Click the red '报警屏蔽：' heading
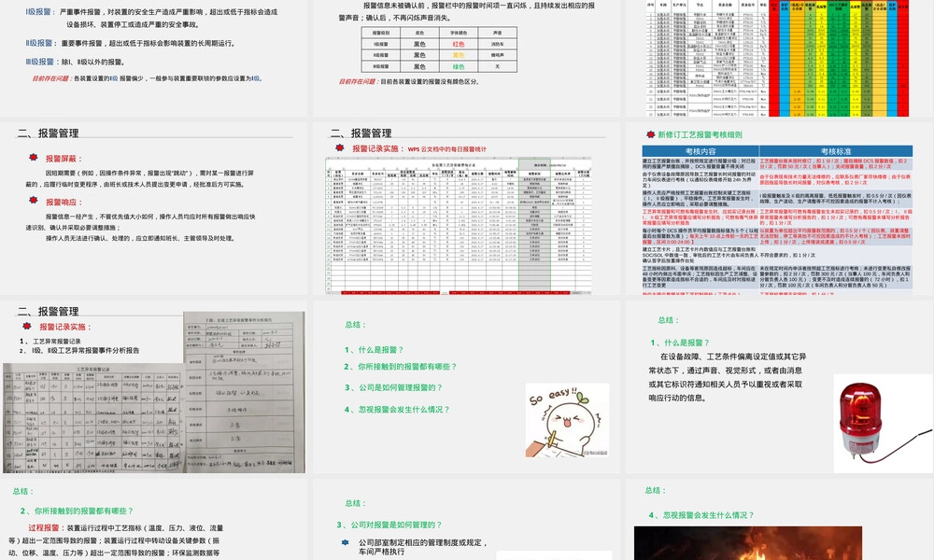 [64, 159]
